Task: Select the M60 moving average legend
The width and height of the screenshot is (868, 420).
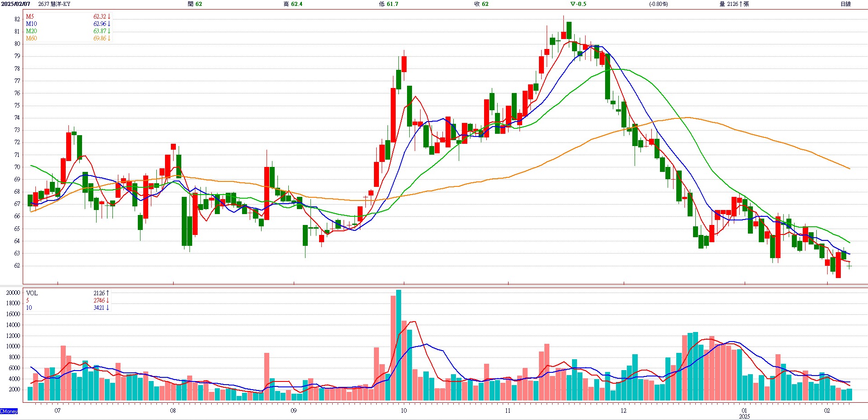Action: [31, 39]
